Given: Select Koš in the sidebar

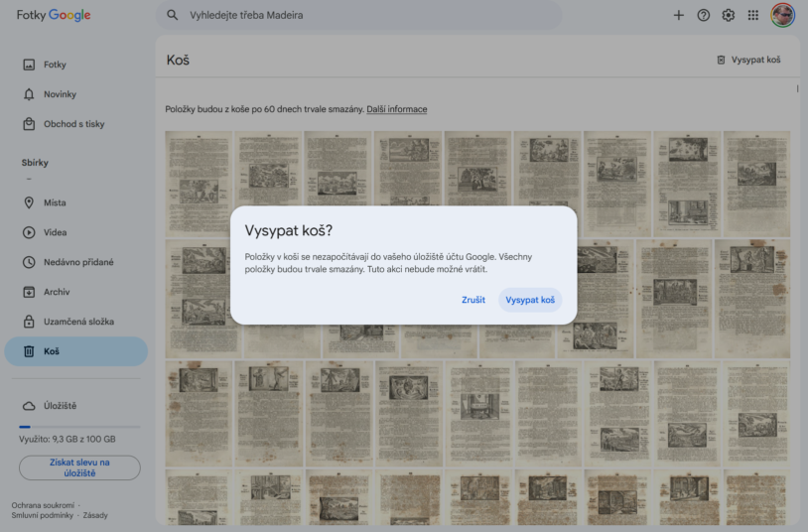Looking at the screenshot, I should point(76,351).
